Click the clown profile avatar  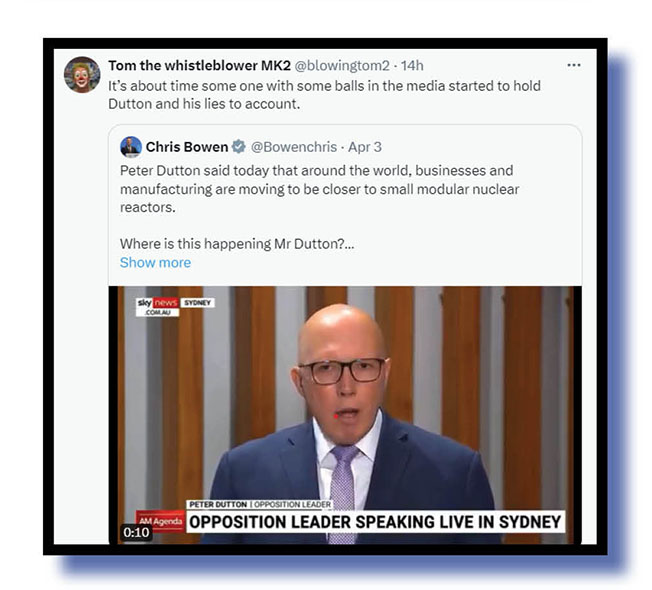[82, 75]
